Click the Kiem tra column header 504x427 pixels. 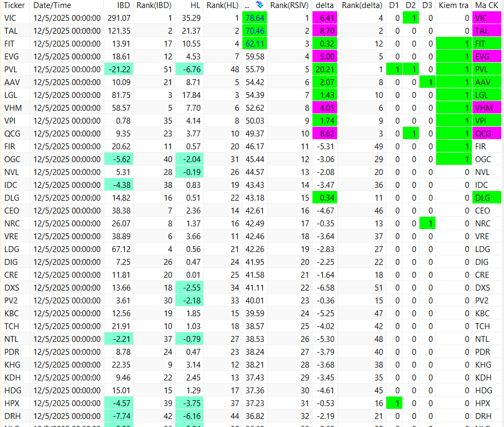454,5
